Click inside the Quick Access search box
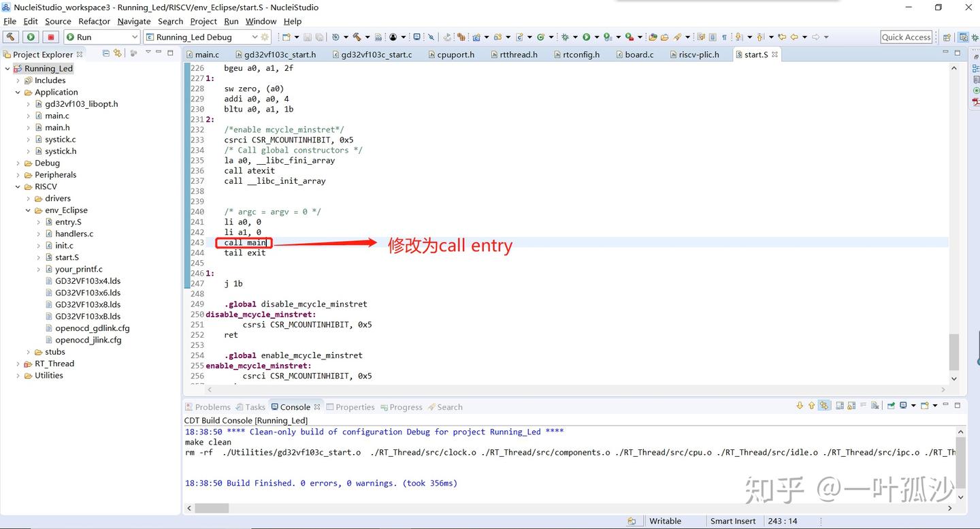This screenshot has width=980, height=529. click(x=906, y=37)
